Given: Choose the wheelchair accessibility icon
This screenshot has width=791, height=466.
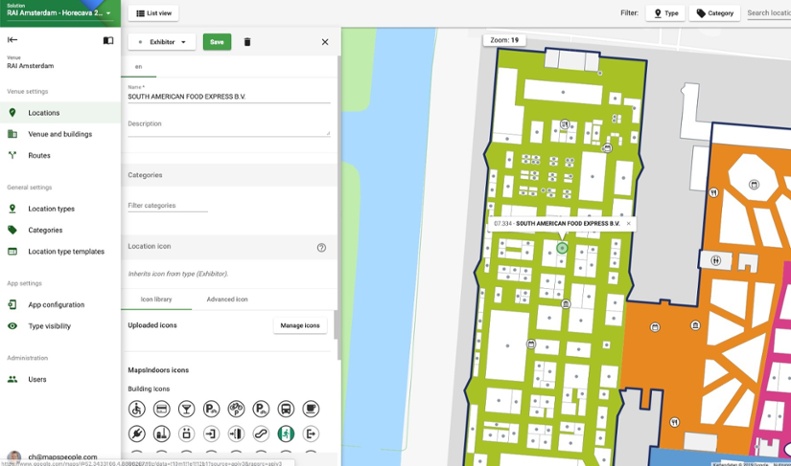Looking at the screenshot, I should pyautogui.click(x=137, y=409).
